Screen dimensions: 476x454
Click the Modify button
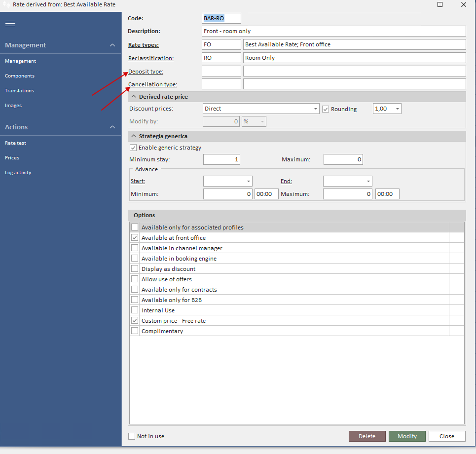[x=407, y=436]
